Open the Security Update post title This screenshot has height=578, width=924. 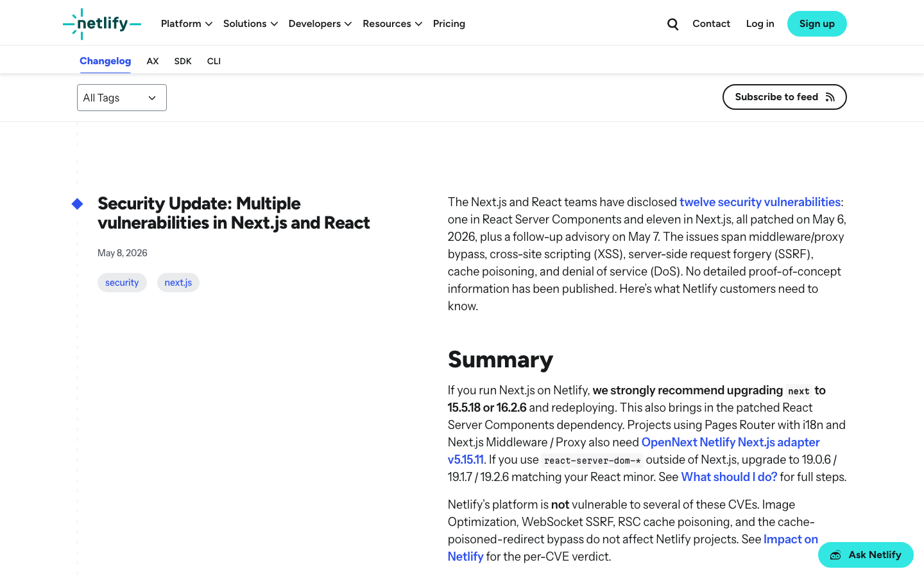pyautogui.click(x=234, y=213)
